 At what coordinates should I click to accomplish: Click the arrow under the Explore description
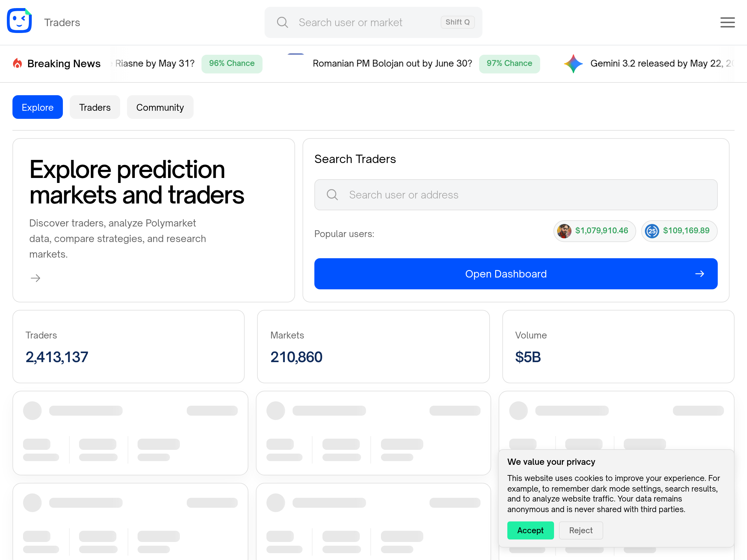tap(35, 278)
